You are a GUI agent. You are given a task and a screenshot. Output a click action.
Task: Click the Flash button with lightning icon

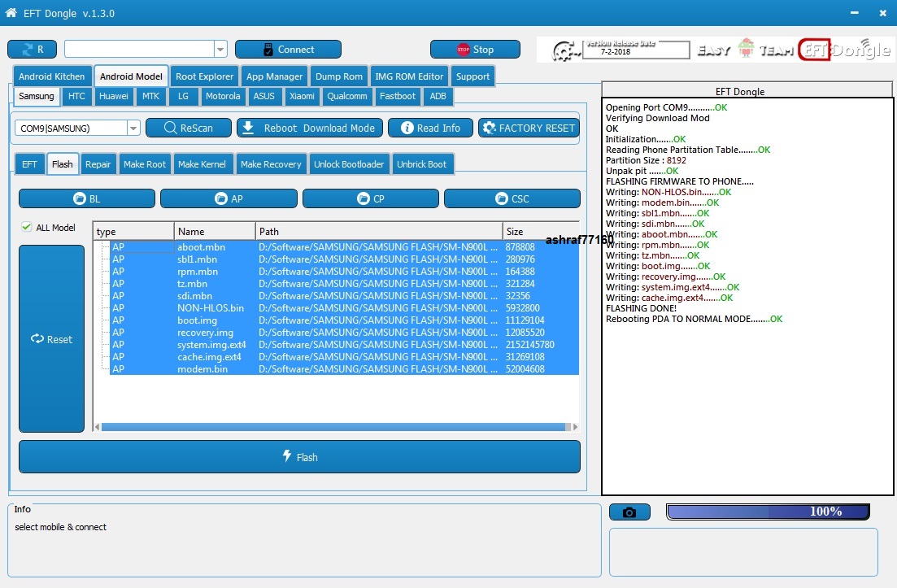click(x=300, y=456)
